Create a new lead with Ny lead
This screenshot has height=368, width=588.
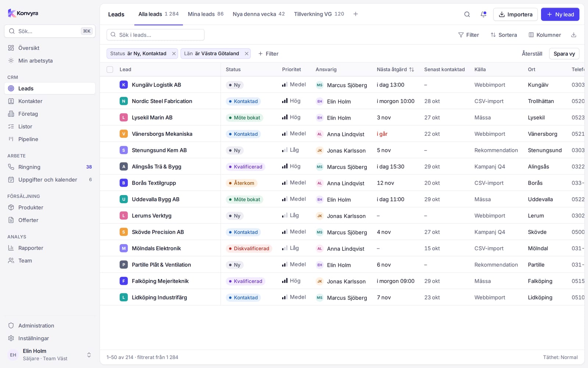pyautogui.click(x=560, y=14)
